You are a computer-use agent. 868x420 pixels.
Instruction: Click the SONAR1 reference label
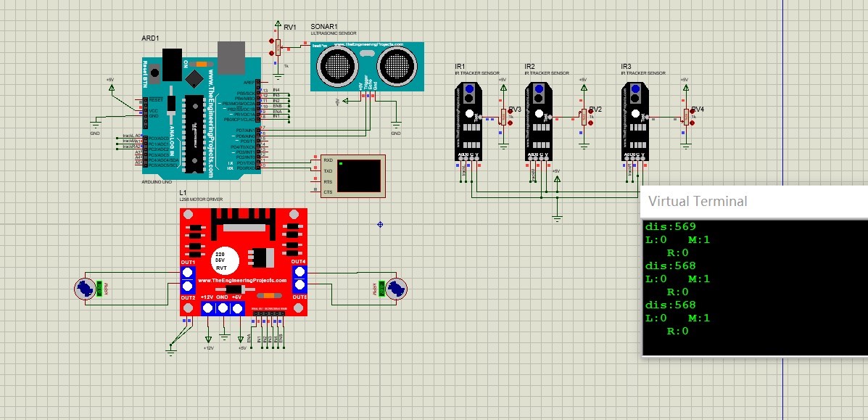[x=324, y=26]
